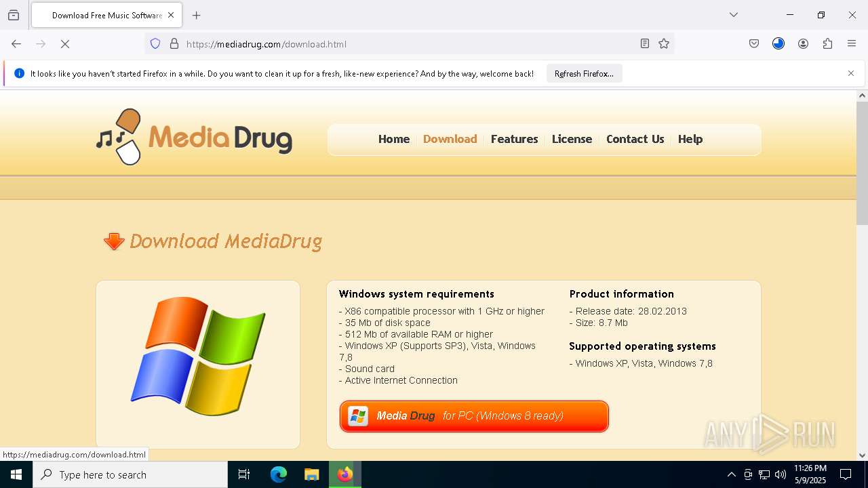
Task: Click the taskbar search box
Action: tap(130, 474)
